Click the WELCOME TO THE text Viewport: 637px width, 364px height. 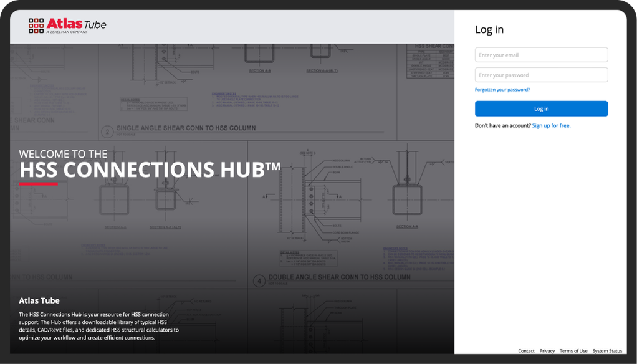coord(63,154)
